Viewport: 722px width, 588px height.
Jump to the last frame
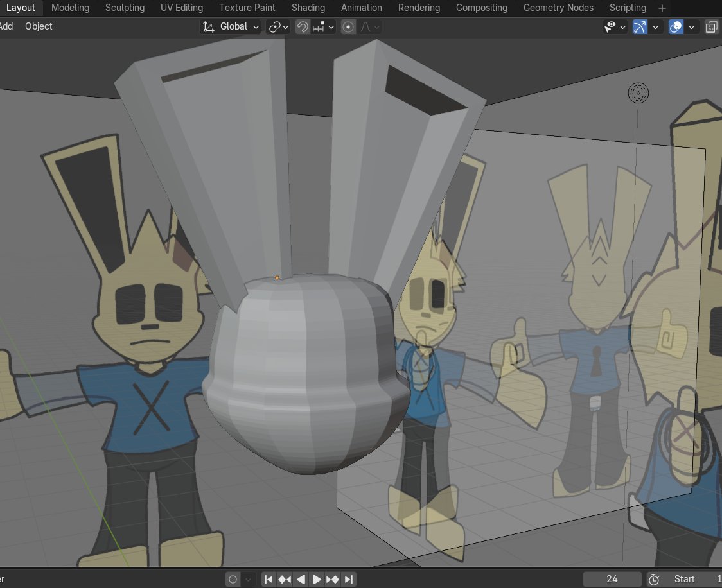coord(349,579)
